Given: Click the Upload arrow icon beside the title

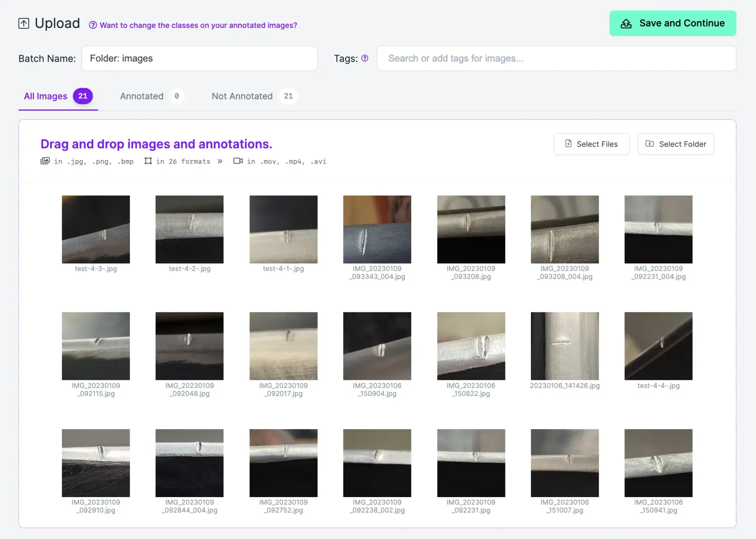Looking at the screenshot, I should coord(24,23).
